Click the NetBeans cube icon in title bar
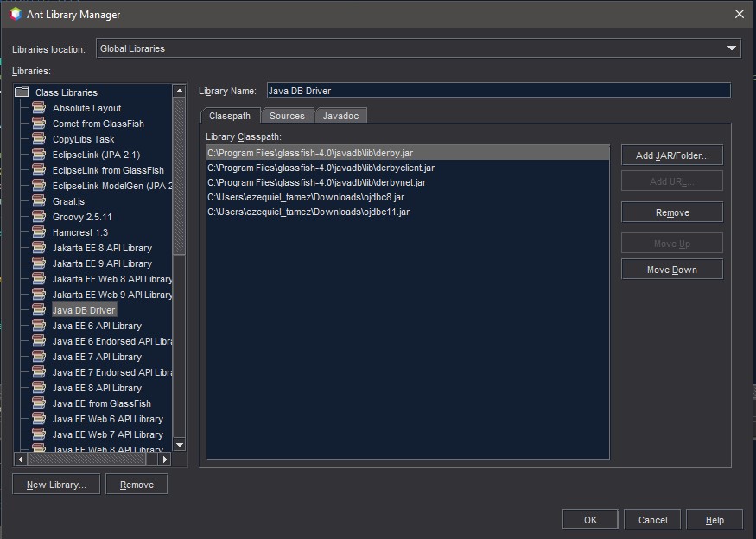This screenshot has height=539, width=756. pyautogui.click(x=16, y=14)
